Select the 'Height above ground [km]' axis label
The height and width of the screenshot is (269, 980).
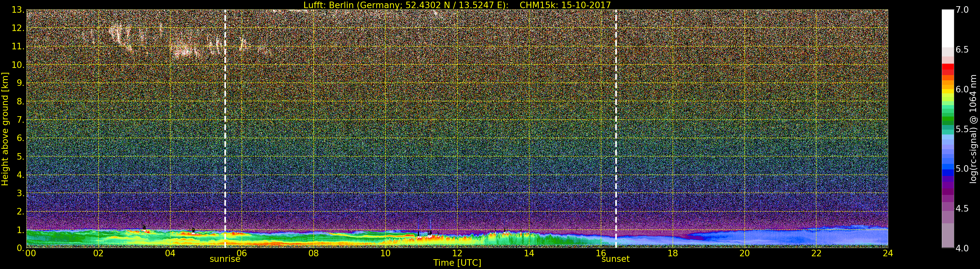(5, 129)
